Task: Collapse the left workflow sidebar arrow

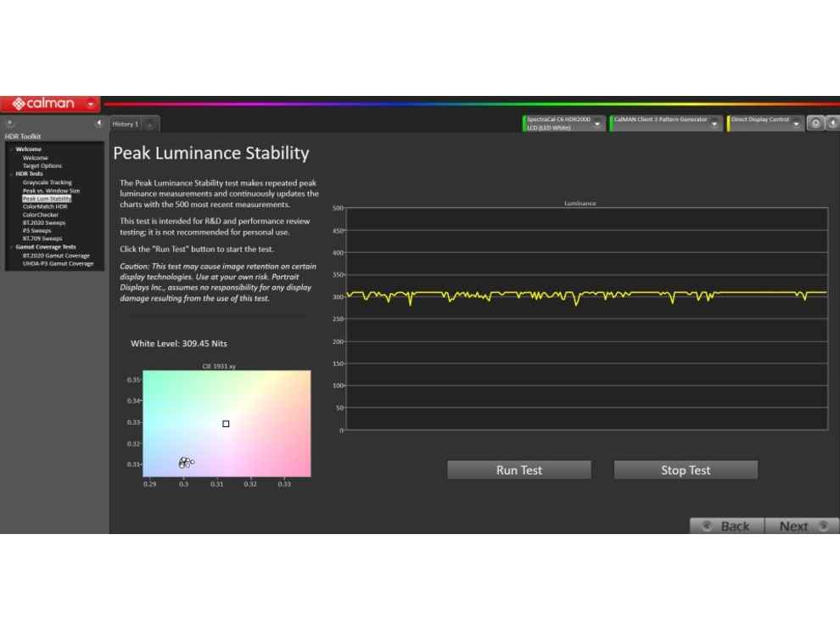Action: [98, 123]
